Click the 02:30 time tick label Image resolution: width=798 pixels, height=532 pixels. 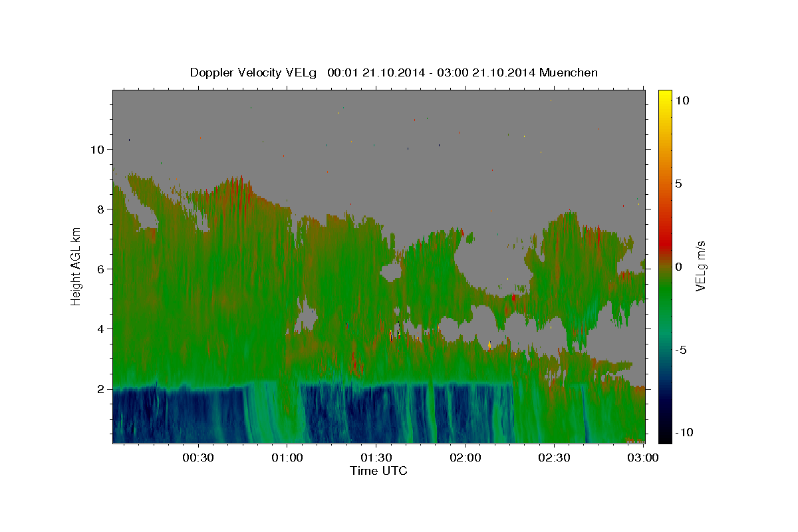(553, 458)
